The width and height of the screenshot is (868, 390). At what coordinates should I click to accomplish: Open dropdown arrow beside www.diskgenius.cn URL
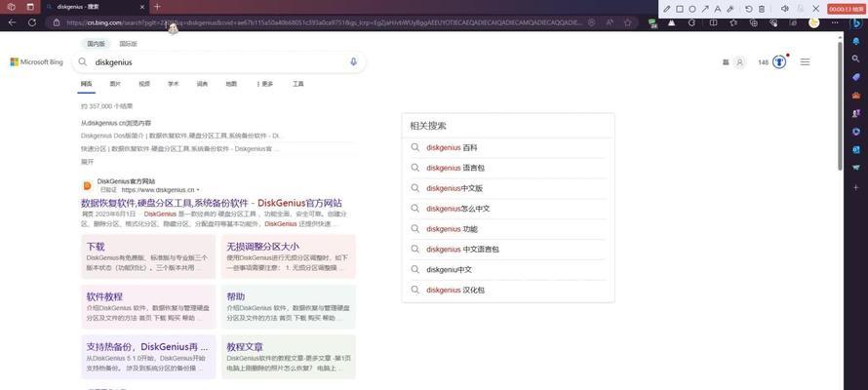(198, 190)
